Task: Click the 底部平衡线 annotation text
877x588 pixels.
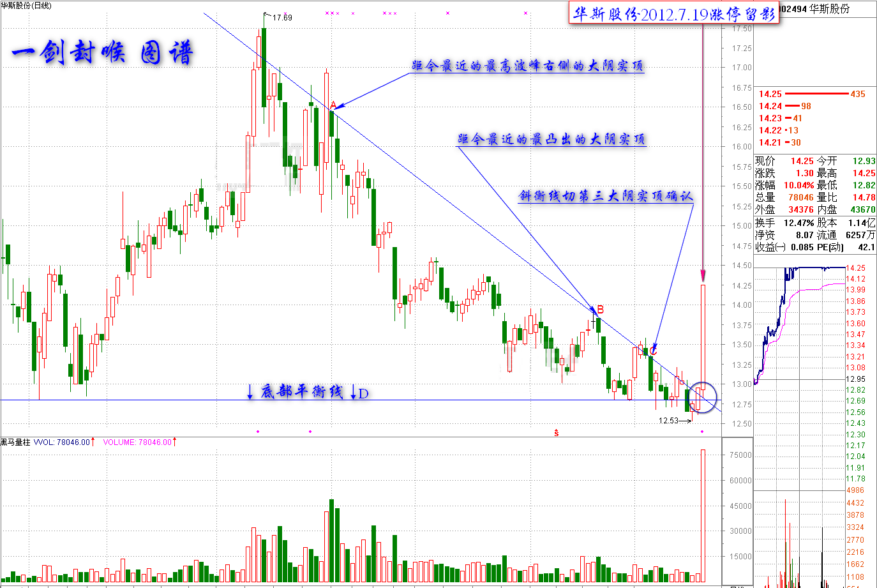Action: point(301,392)
